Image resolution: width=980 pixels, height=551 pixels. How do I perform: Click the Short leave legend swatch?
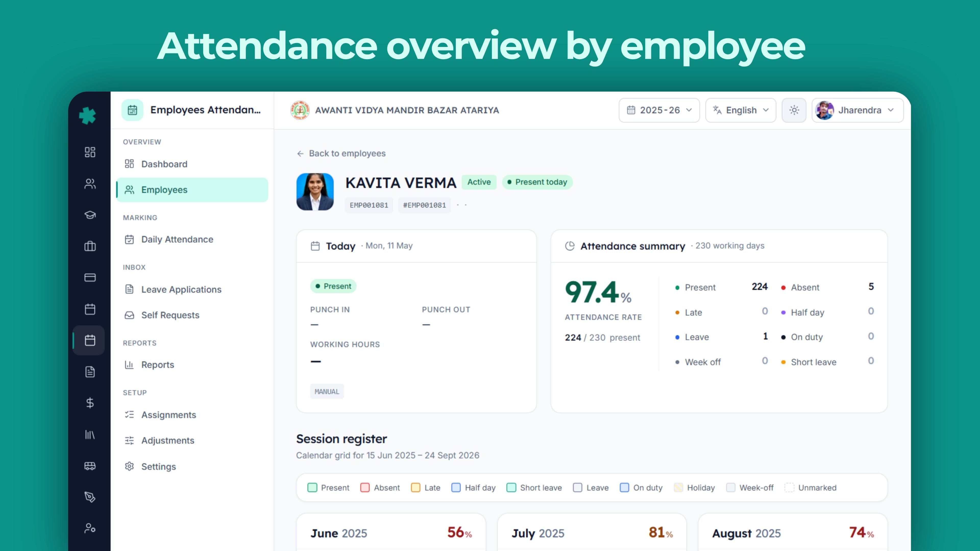click(511, 487)
